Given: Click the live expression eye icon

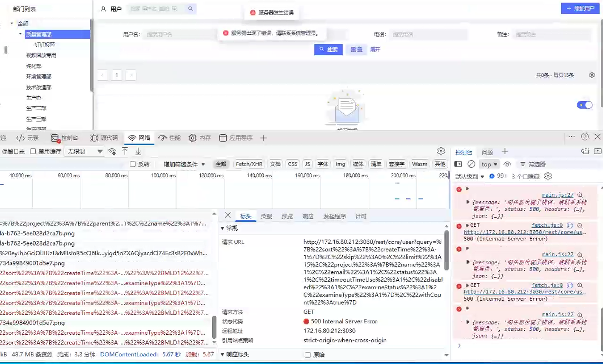Looking at the screenshot, I should pyautogui.click(x=507, y=164).
